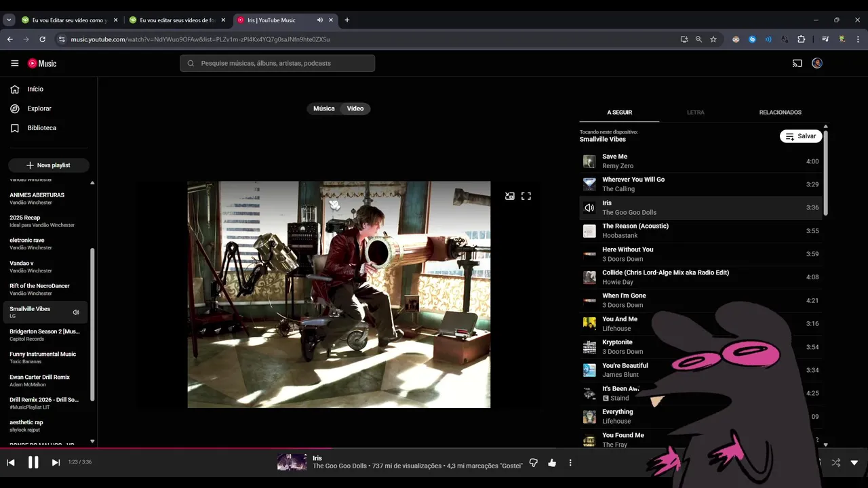Open the tab search dropdown
This screenshot has height=488, width=868.
tap(9, 20)
